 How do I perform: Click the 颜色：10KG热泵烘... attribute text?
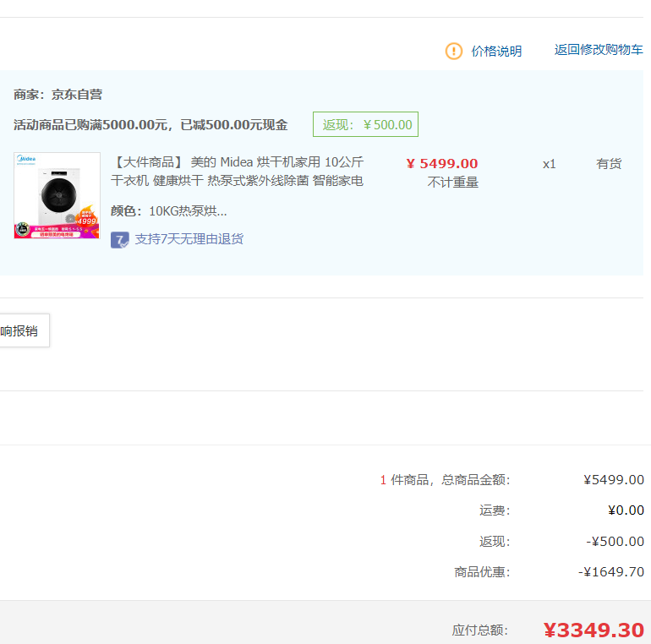point(168,210)
